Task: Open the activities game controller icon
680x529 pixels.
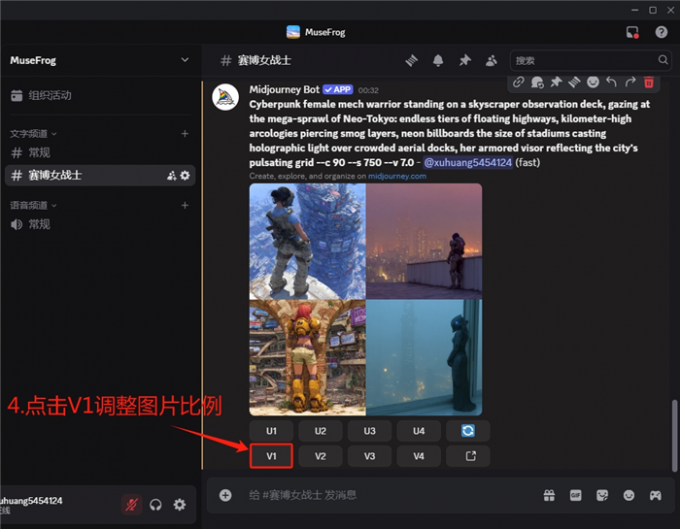Action: [655, 495]
